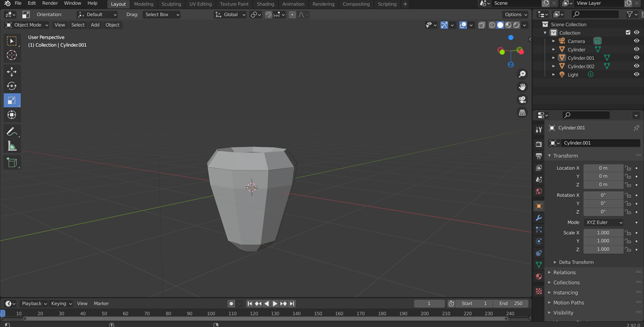644x327 pixels.
Task: Open the Texture properties checker tab
Action: (x=539, y=292)
